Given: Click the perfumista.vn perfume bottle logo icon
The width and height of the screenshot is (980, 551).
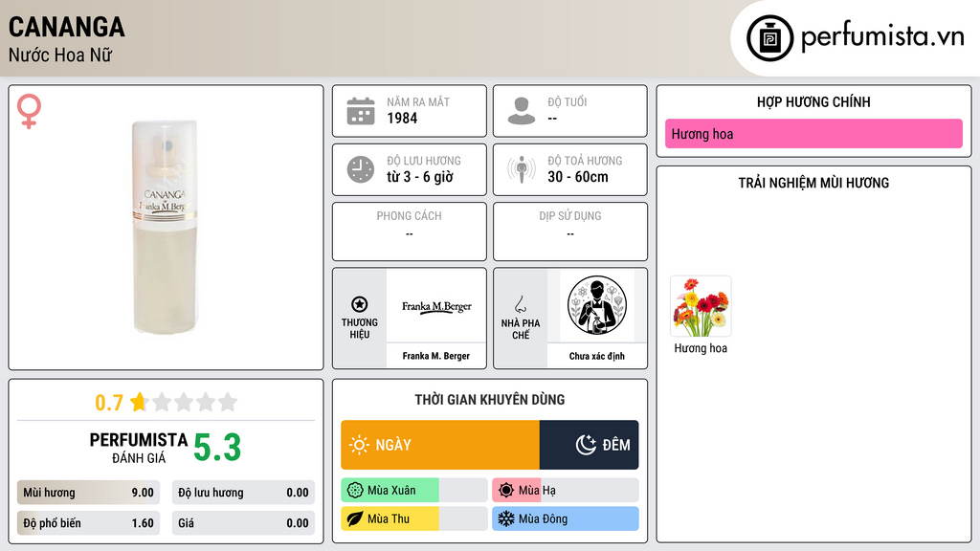Looking at the screenshot, I should click(x=769, y=38).
